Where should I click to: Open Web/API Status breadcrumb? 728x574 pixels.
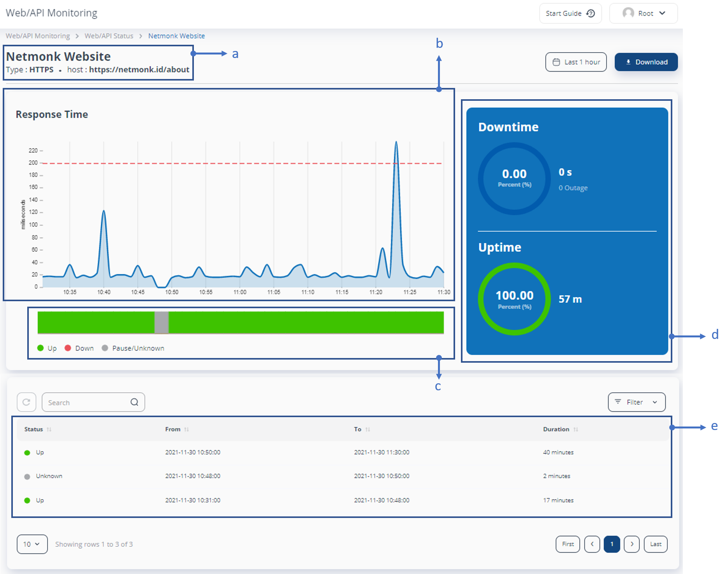coord(109,36)
